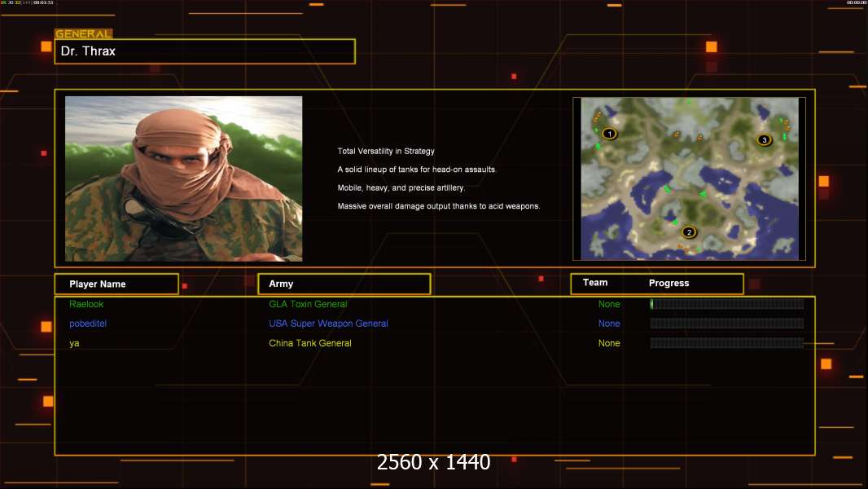Click pobeditel's loading progress bar
Screen dimensions: 868x489
point(726,324)
